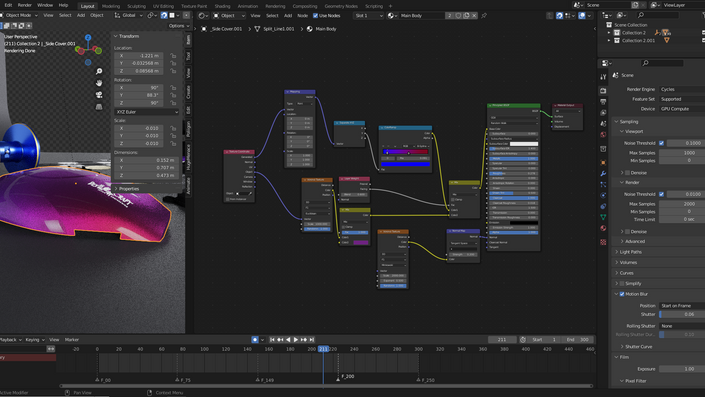Click the current frame 211 field
The width and height of the screenshot is (705, 397).
[x=502, y=340]
